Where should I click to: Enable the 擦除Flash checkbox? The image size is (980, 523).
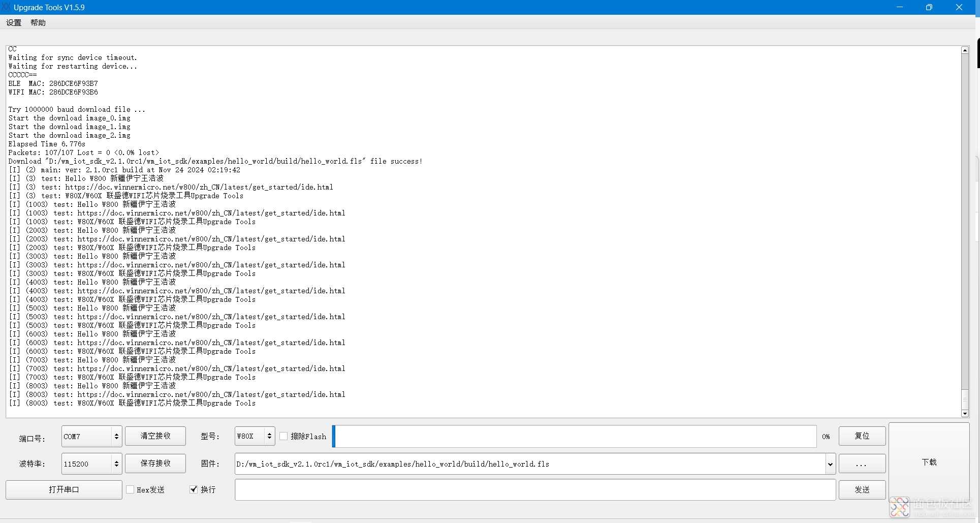283,436
